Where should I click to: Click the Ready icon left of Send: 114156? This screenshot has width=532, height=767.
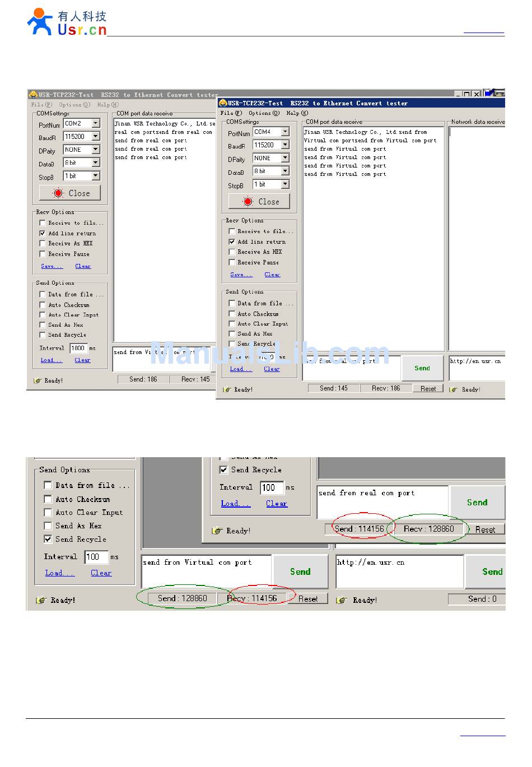point(217,531)
